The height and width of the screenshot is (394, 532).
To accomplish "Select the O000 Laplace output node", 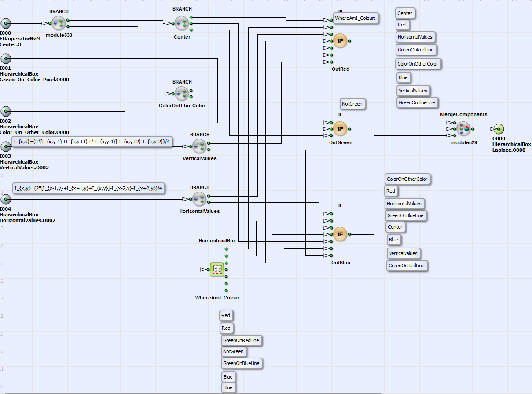I will [499, 129].
